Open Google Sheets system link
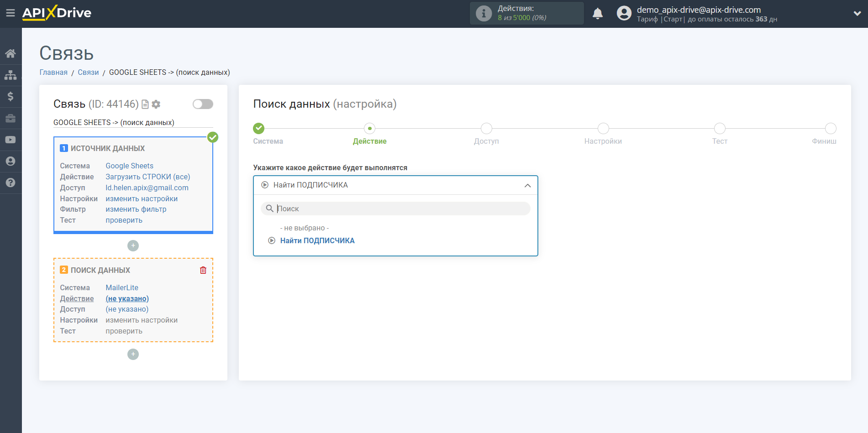Screen dimensions: 868x433 pos(130,166)
